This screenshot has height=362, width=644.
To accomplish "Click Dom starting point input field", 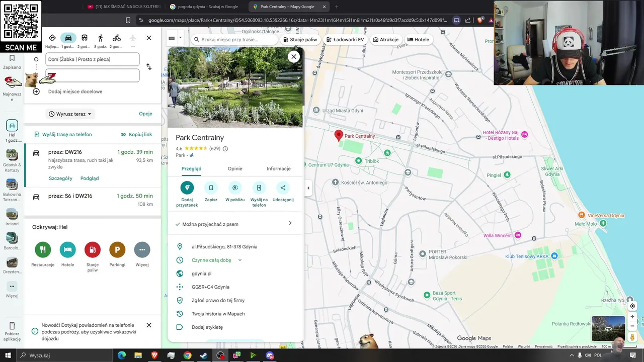I will [x=93, y=59].
